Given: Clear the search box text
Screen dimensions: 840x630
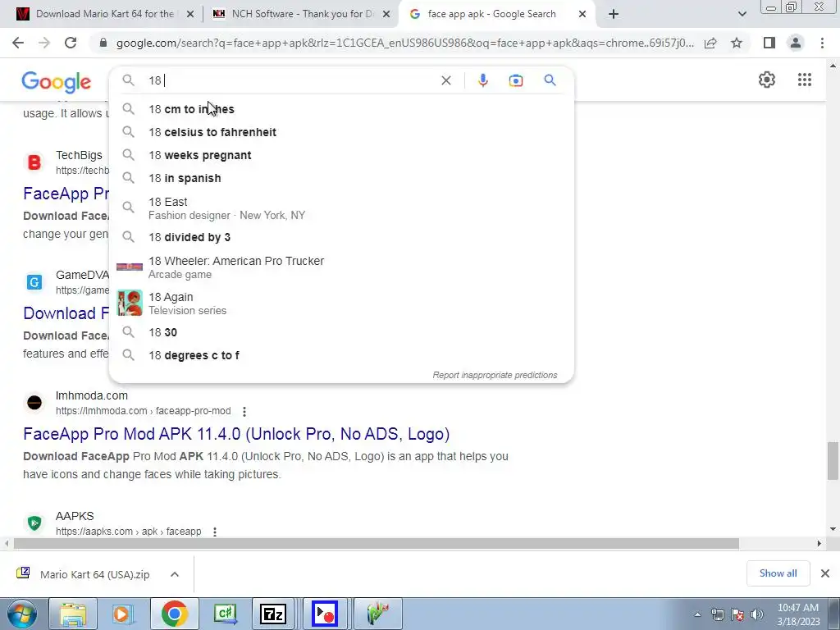Looking at the screenshot, I should (x=445, y=80).
